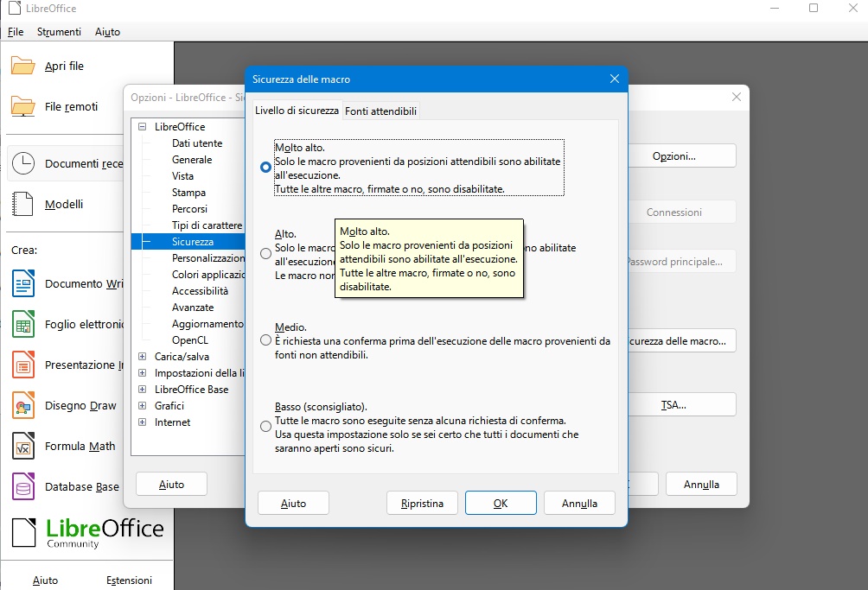
Task: Click the Presentazione Impress icon
Action: click(x=23, y=365)
